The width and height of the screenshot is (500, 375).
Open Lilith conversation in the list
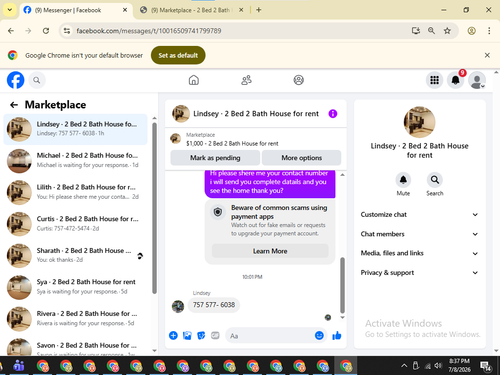coord(75,192)
